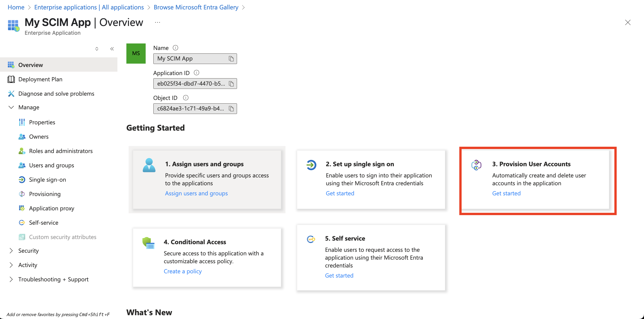Toggle the sidebar sort order arrows
Screen dimensions: 644x319
tap(97, 49)
